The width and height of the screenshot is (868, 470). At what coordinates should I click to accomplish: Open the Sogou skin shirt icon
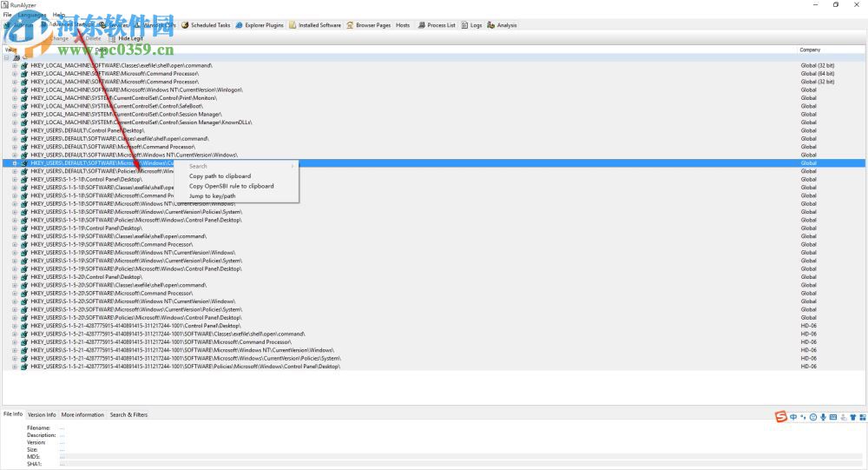point(853,417)
